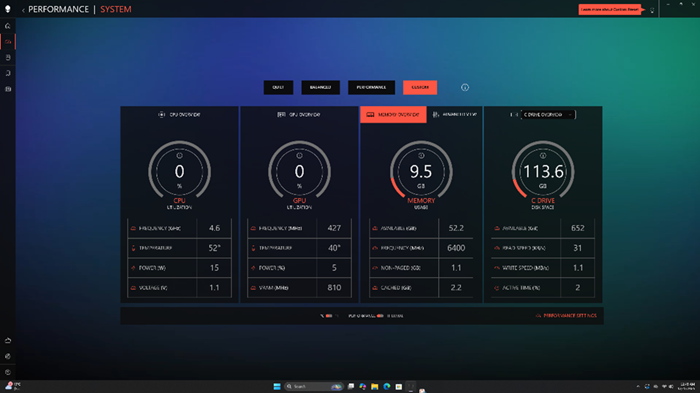Click CPU power value 15
Screen dimensions: 700x393
214,268
